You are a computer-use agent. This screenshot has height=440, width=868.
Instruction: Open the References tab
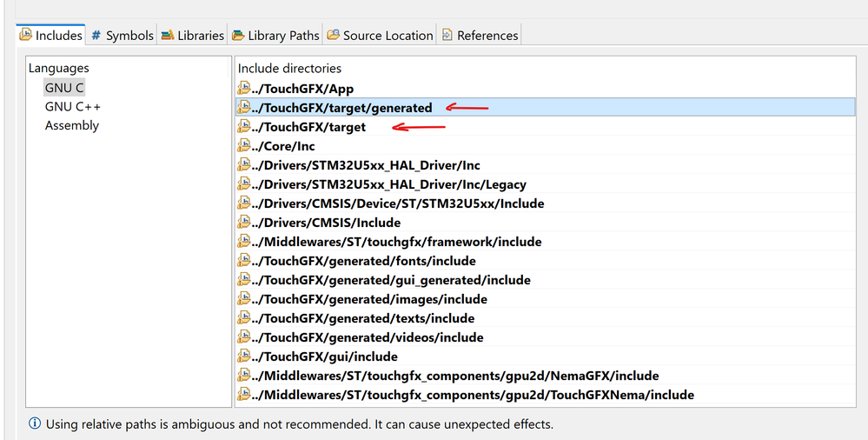479,35
